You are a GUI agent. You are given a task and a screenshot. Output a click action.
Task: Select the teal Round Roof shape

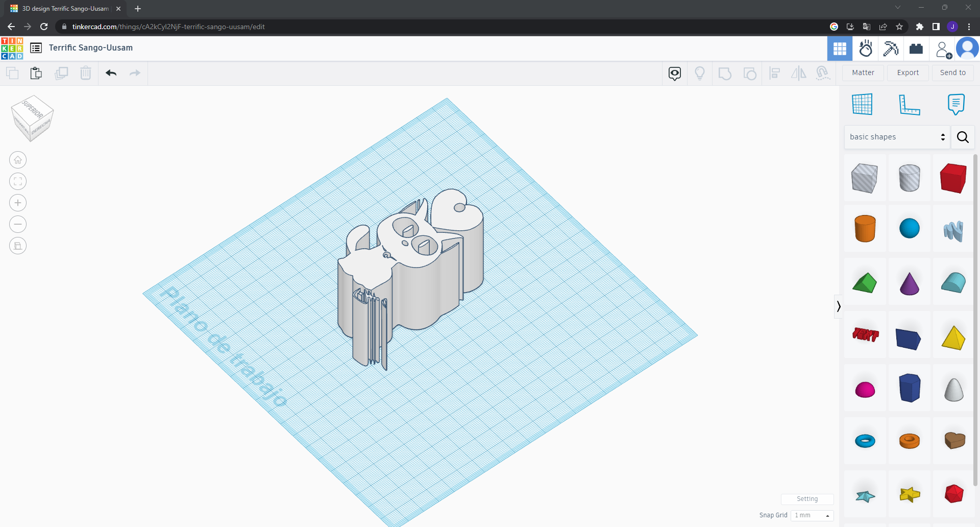tap(953, 283)
